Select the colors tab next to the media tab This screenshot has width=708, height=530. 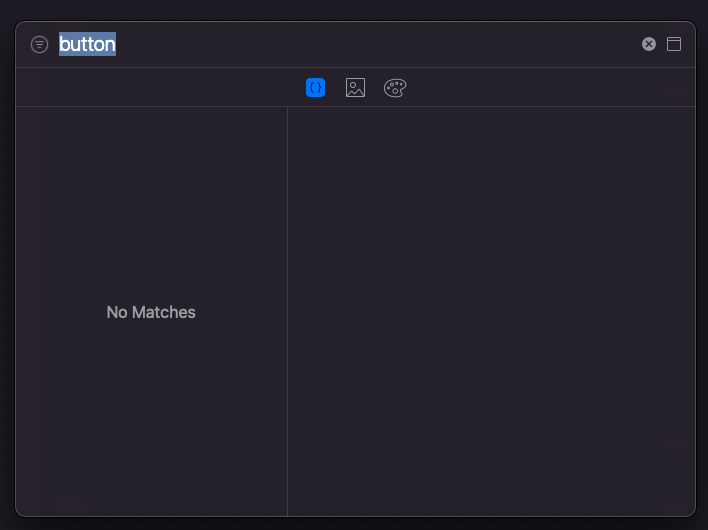click(395, 88)
